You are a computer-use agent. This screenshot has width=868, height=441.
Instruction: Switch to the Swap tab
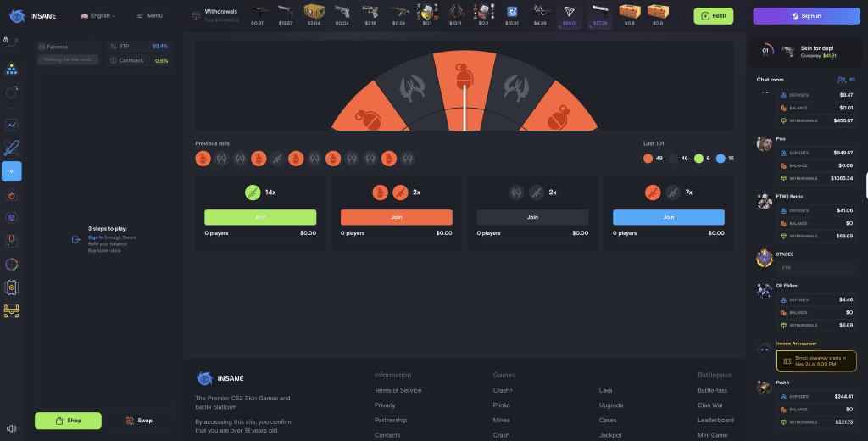click(139, 421)
